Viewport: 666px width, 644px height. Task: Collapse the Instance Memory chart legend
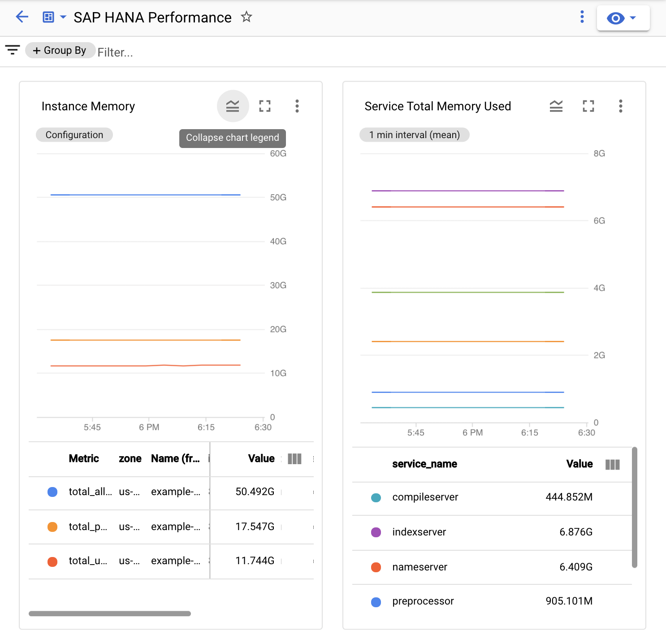[x=233, y=106]
